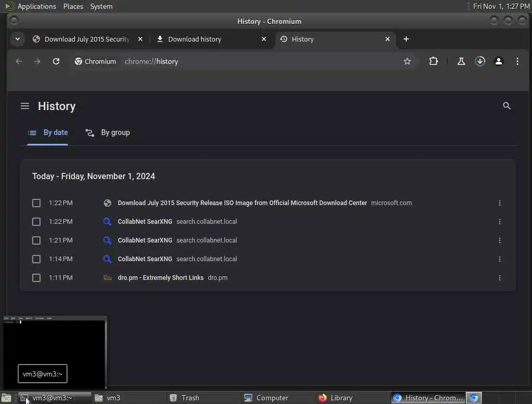Viewport: 532px width, 404px height.
Task: Click the globe favicon of Microsoft entry
Action: point(107,203)
